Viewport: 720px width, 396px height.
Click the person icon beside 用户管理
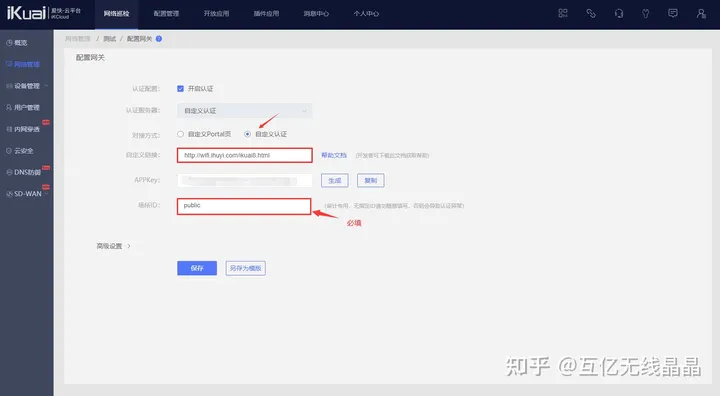click(x=9, y=107)
